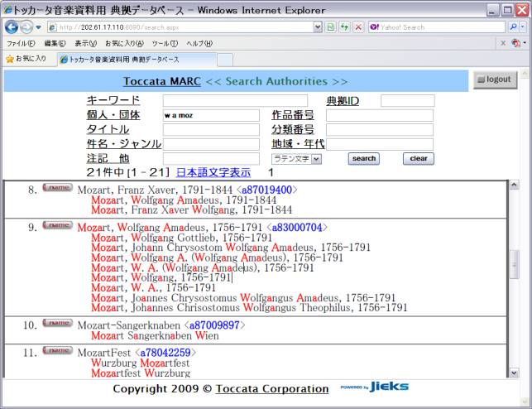Click the 作品番号 text field

point(380,115)
